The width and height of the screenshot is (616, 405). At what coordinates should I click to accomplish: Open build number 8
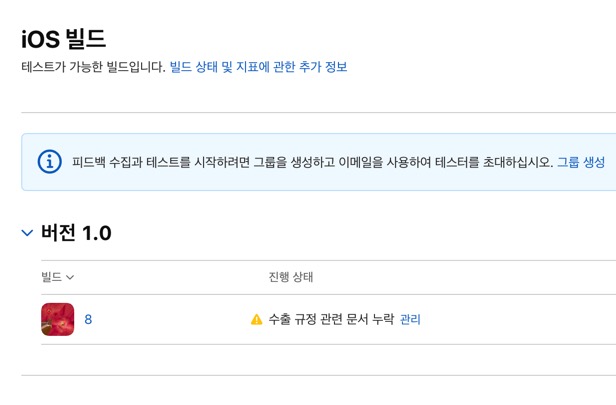[x=88, y=320]
